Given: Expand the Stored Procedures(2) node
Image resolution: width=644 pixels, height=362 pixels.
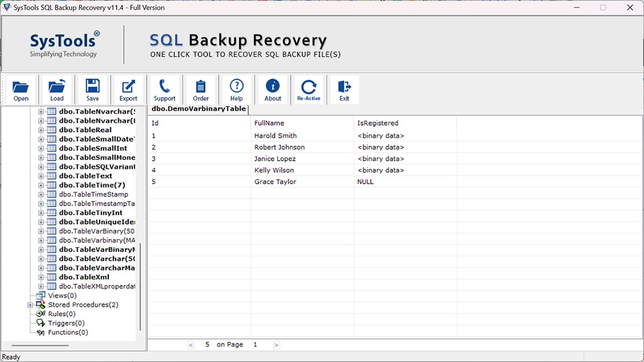Looking at the screenshot, I should coord(30,305).
